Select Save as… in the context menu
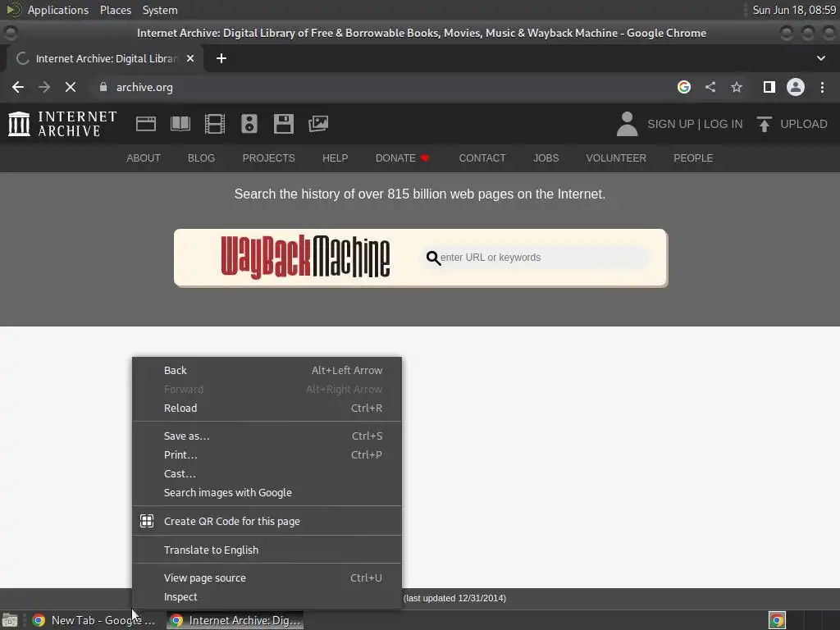Image resolution: width=840 pixels, height=630 pixels. click(267, 436)
